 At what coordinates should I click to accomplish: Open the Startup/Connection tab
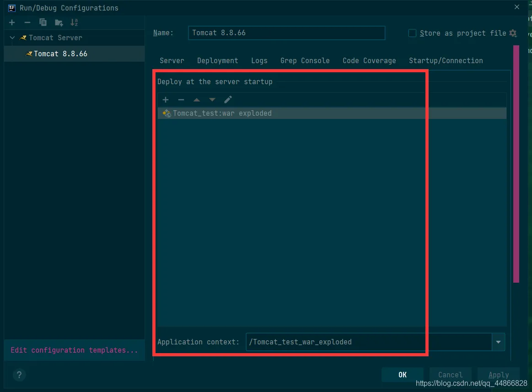pos(446,60)
